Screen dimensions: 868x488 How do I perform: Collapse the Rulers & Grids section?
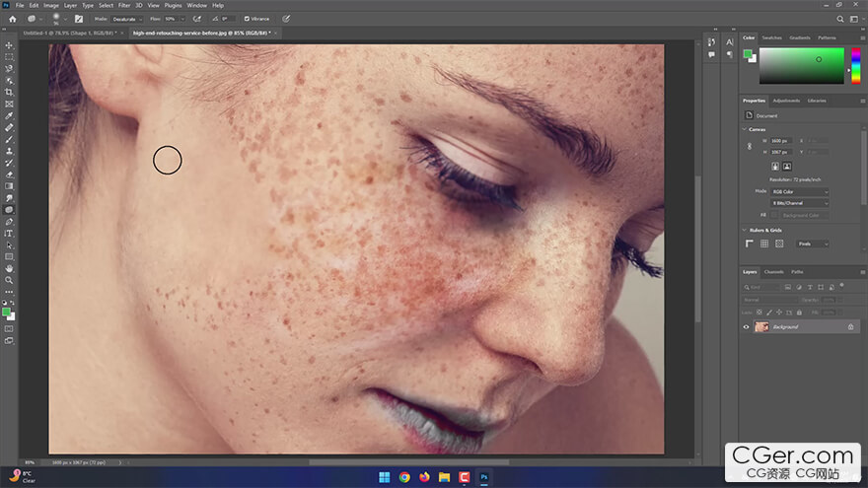pos(744,231)
